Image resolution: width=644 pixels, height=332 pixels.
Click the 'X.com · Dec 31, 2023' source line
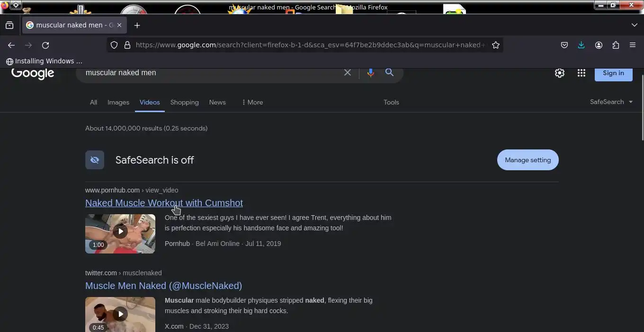197,326
